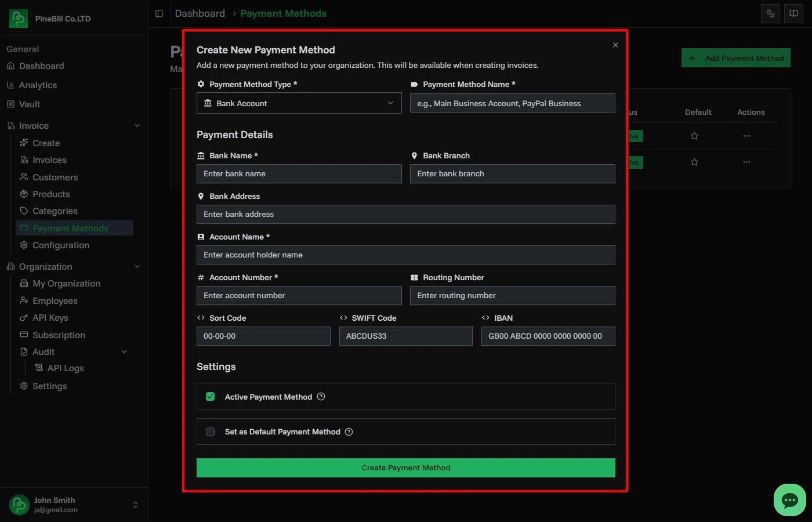Toggle the default star on the second row
812x522 pixels.
point(694,162)
